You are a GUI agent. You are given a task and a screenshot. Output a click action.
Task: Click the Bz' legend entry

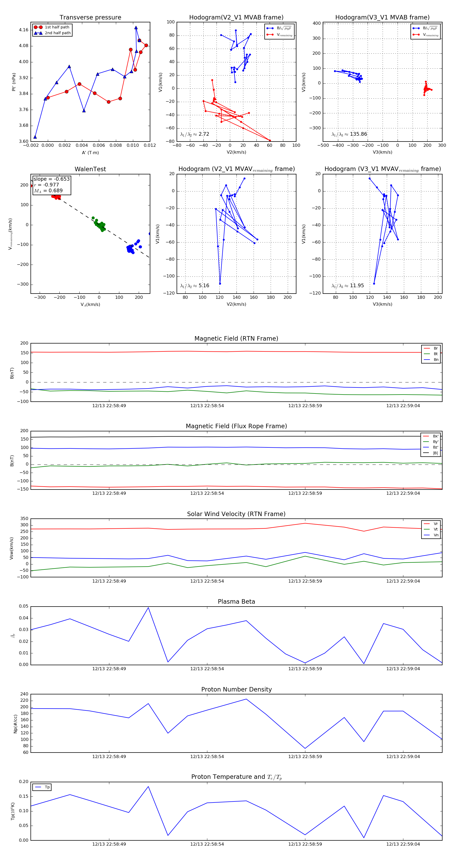click(x=431, y=447)
